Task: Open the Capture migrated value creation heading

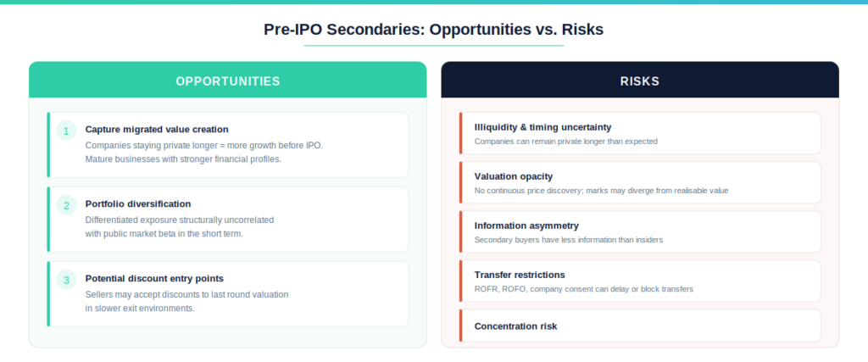Action: (x=157, y=130)
